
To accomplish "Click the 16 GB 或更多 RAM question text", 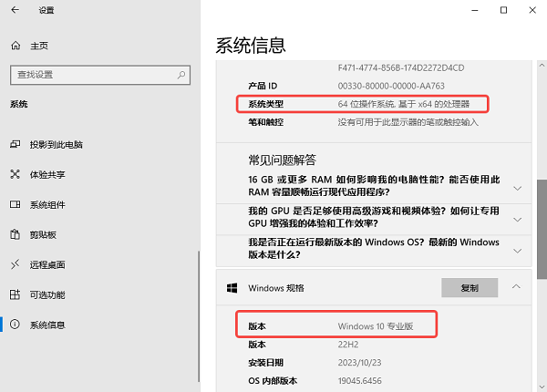I will tap(374, 186).
